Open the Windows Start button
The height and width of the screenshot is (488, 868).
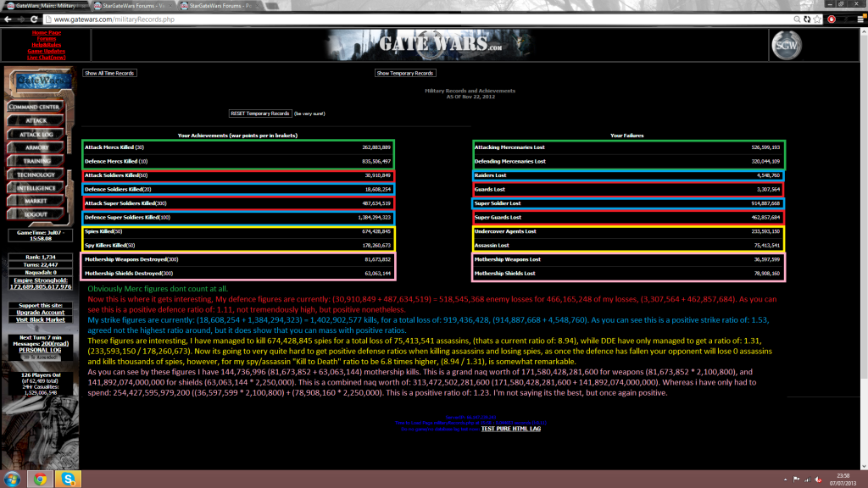click(x=11, y=479)
